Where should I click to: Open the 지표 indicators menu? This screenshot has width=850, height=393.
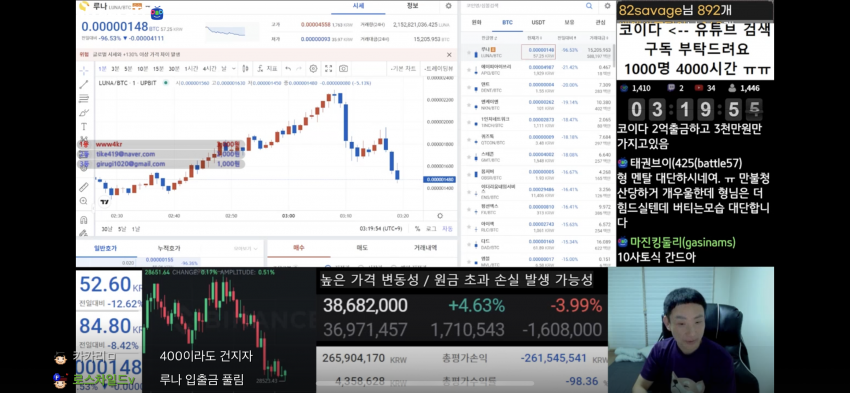[267, 68]
